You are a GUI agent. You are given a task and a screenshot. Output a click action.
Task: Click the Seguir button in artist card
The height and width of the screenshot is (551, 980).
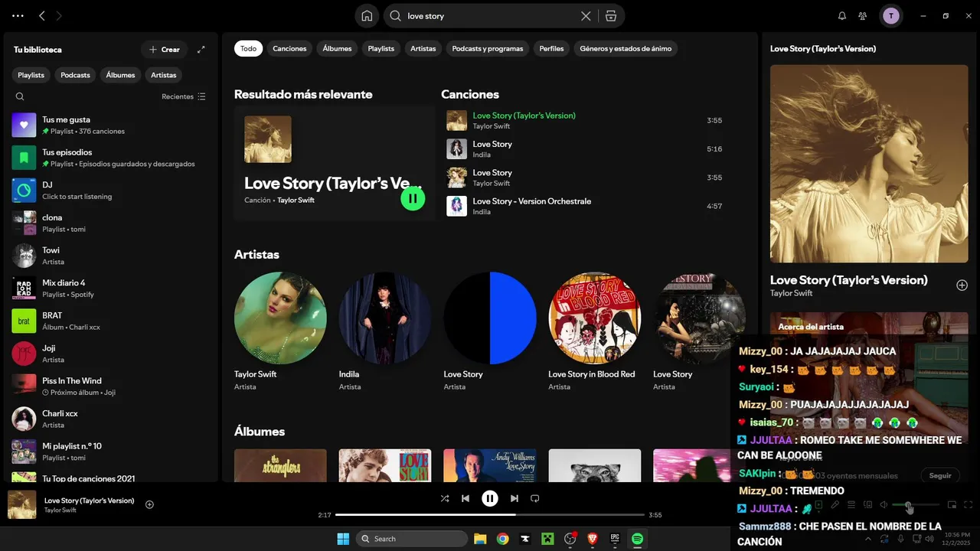coord(940,475)
